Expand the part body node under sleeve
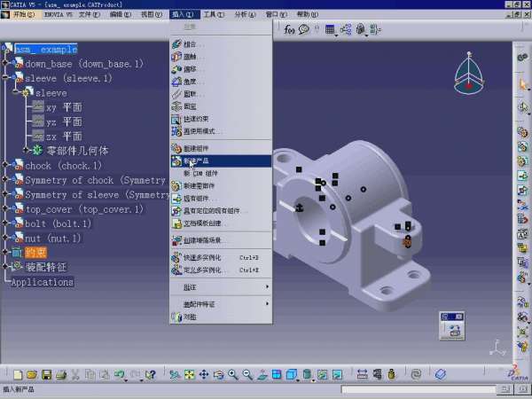This screenshot has height=399, width=532. tap(26, 150)
